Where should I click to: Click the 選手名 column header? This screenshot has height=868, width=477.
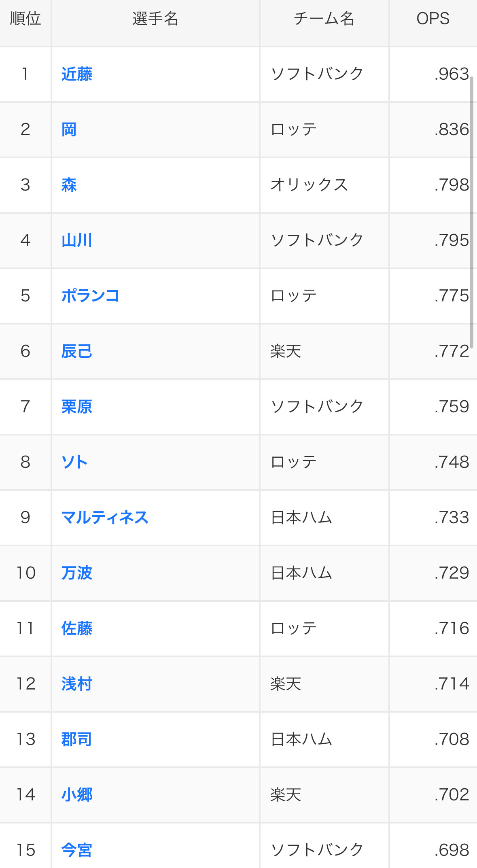click(x=155, y=19)
